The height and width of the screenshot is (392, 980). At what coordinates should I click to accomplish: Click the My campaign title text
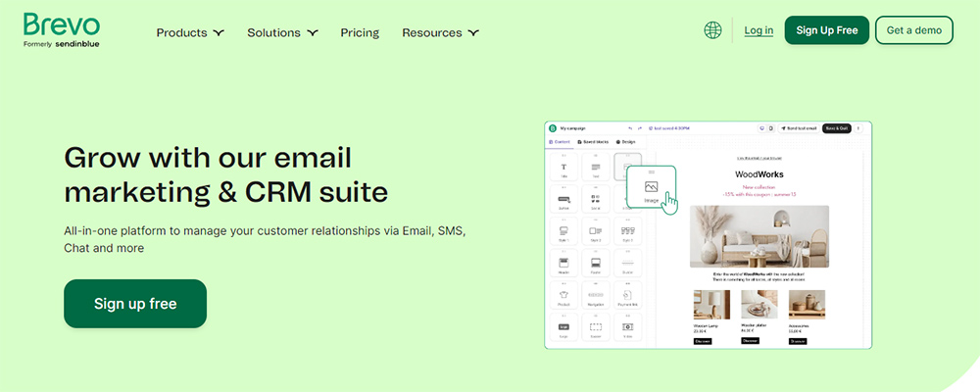[572, 128]
